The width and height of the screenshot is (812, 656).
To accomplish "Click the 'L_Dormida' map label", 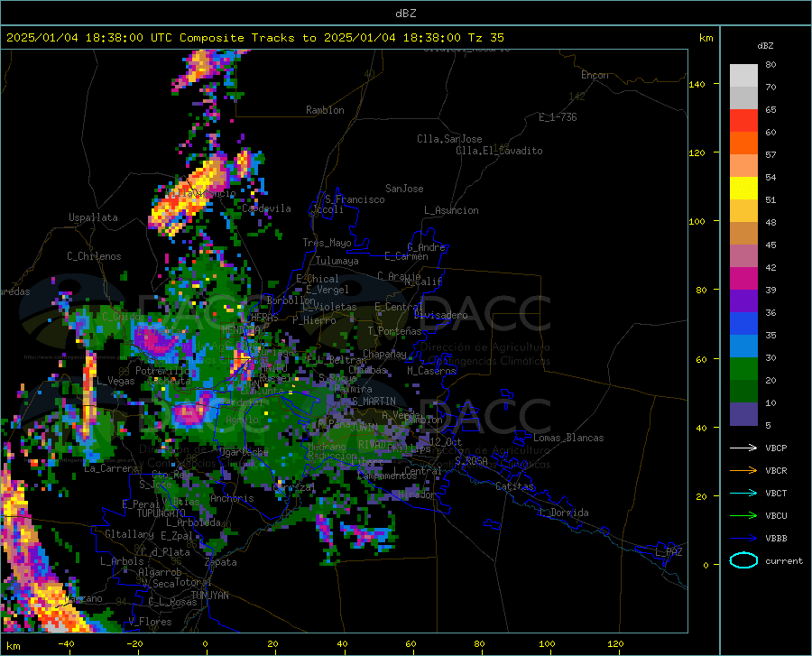I will pos(563,513).
